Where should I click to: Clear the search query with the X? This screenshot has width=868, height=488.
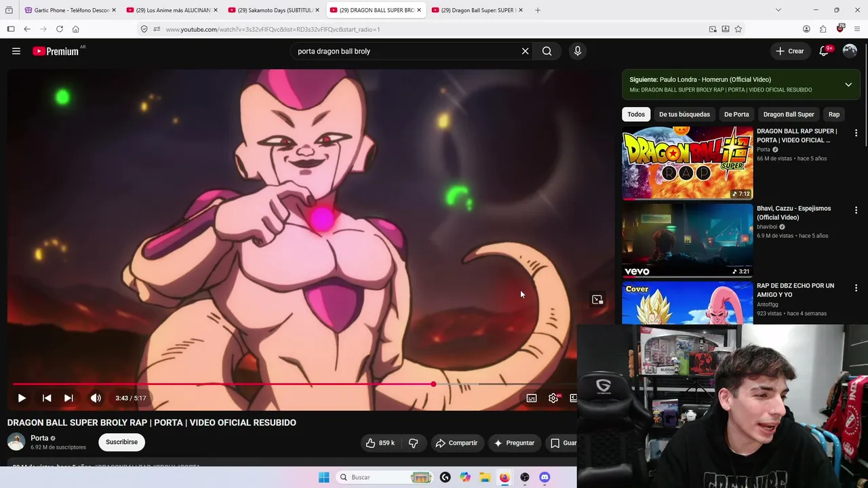[x=525, y=51]
